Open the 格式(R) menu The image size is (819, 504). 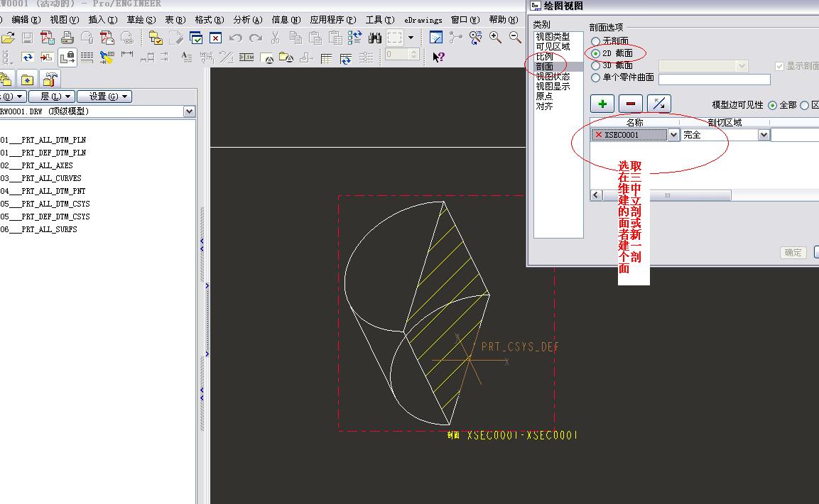click(x=210, y=20)
